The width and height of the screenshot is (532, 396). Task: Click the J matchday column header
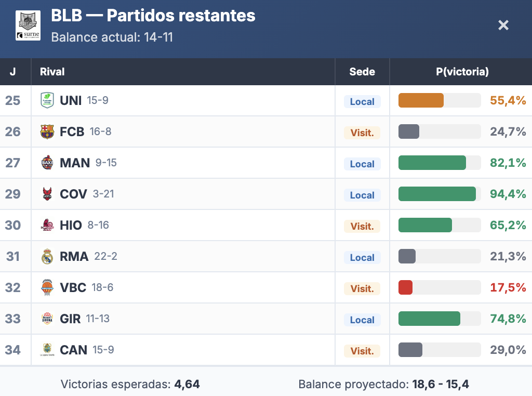tap(12, 72)
